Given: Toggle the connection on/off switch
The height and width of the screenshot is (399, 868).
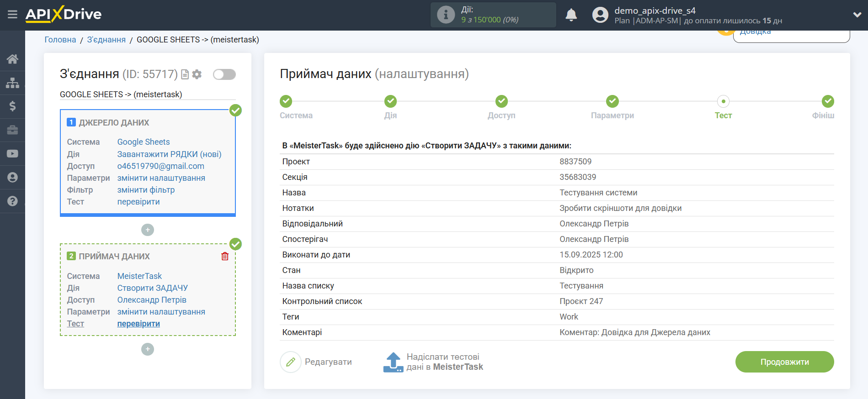Looking at the screenshot, I should point(224,74).
